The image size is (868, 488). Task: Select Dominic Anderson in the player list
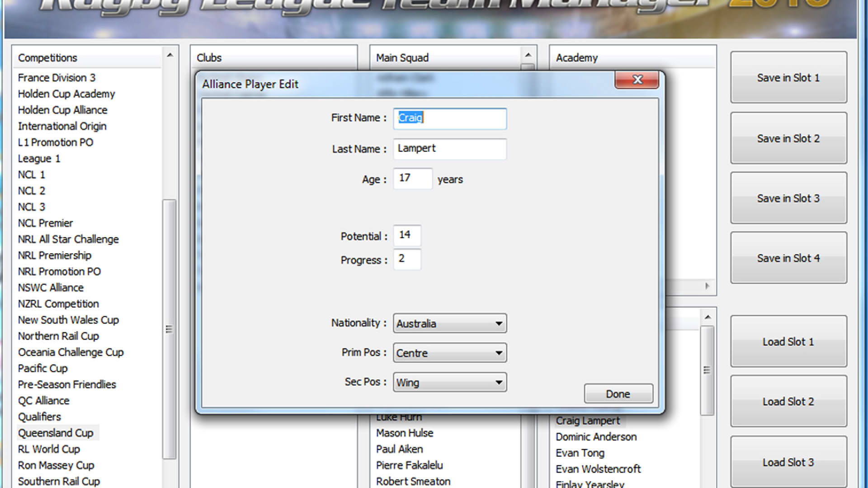(596, 437)
